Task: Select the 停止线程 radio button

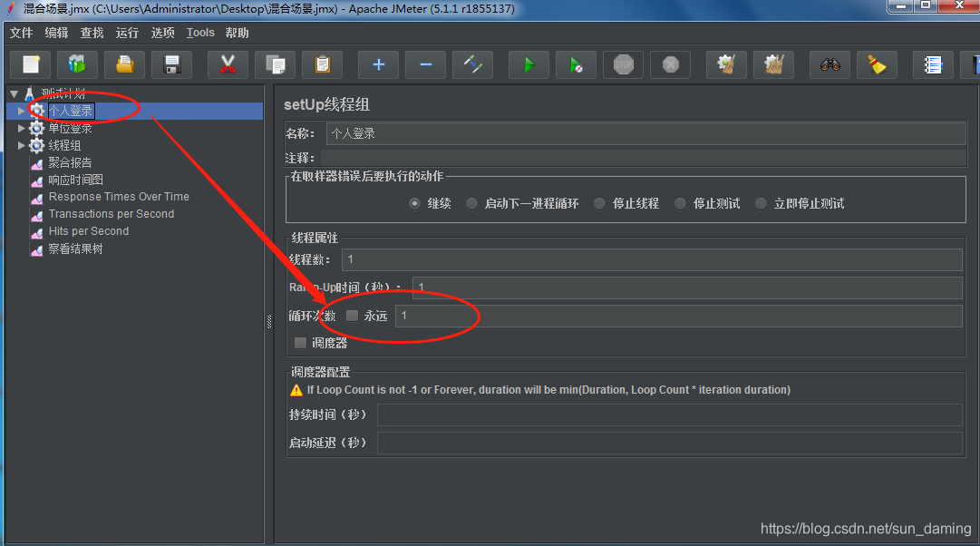Action: click(599, 203)
